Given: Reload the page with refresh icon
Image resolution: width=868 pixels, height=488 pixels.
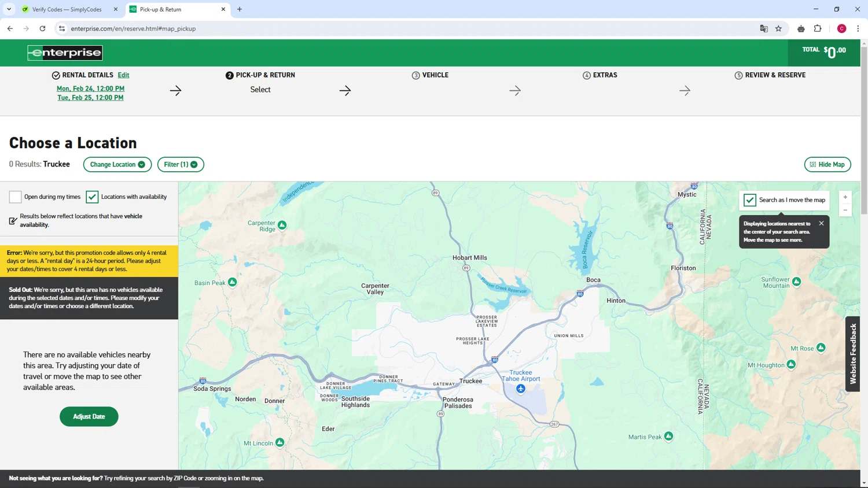Looking at the screenshot, I should click(x=42, y=28).
